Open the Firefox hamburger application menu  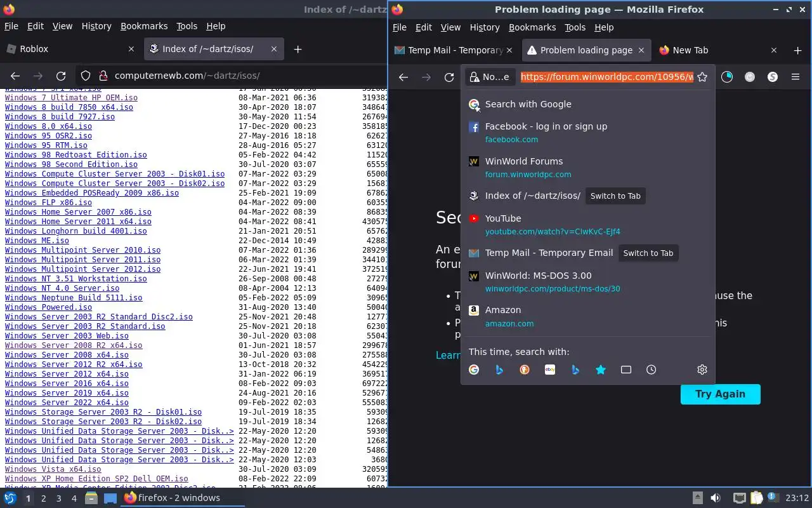[796, 77]
